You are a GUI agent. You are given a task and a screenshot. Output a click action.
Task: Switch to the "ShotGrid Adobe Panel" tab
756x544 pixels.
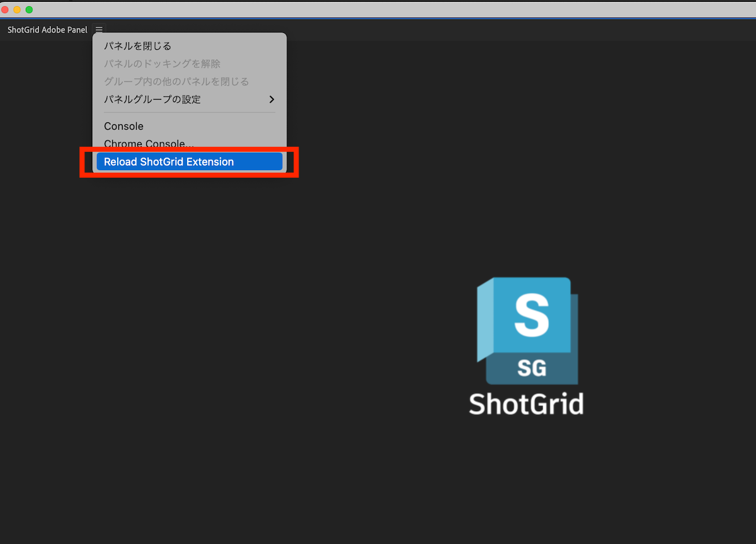coord(46,29)
